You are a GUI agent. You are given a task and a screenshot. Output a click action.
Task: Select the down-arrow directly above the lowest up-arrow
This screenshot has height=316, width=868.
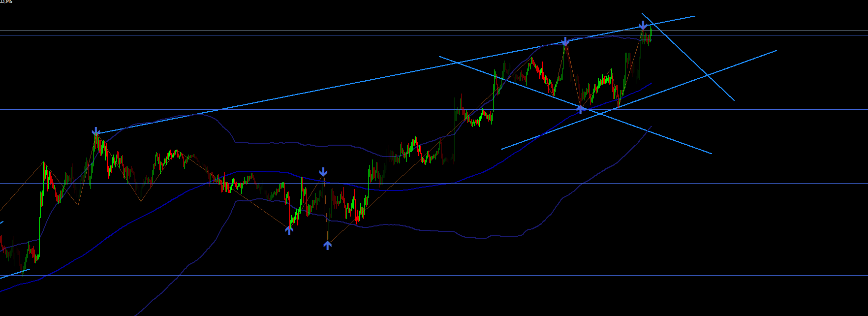point(323,172)
